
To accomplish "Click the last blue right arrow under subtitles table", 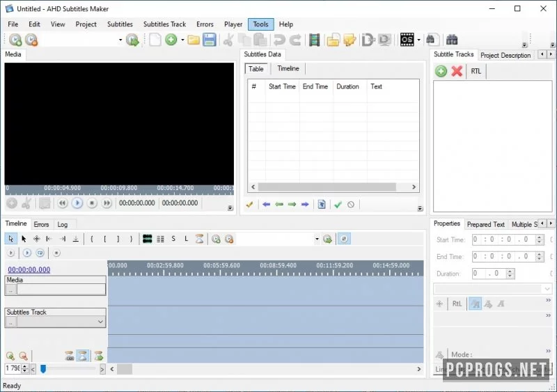I will click(x=305, y=204).
